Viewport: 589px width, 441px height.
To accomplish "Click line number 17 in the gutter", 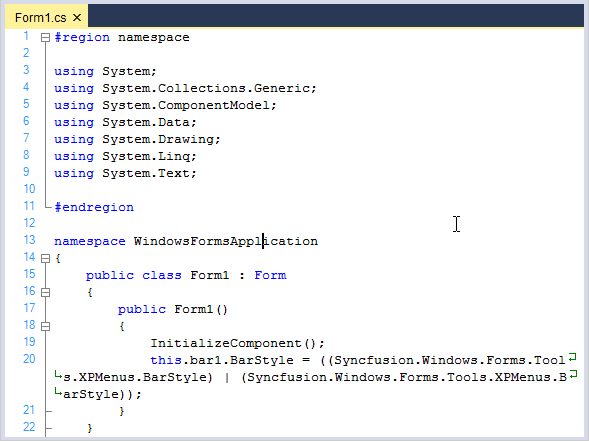I will pos(29,308).
